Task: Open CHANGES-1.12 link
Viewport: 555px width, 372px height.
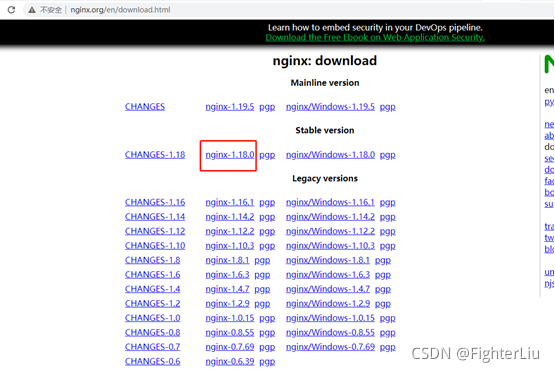Action: point(155,231)
